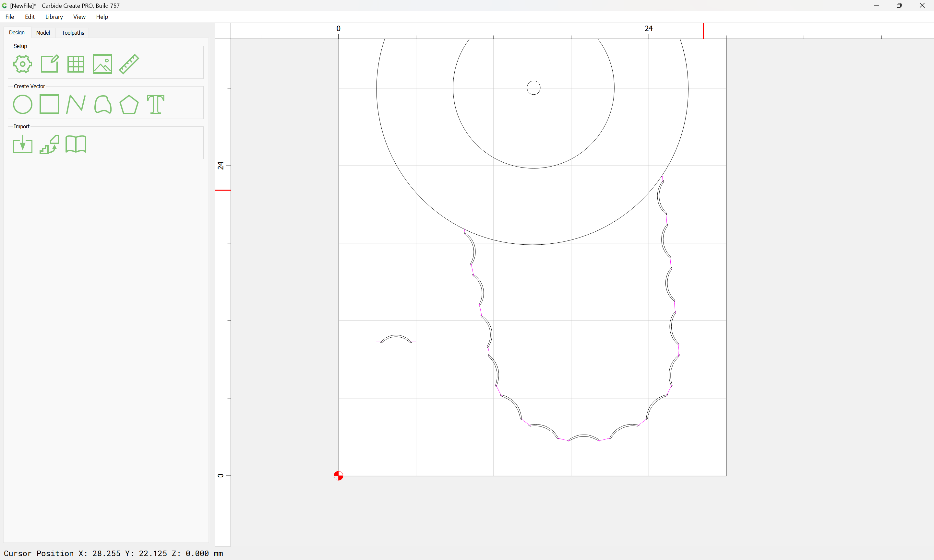The image size is (934, 560).
Task: Select the Text tool
Action: pos(156,104)
